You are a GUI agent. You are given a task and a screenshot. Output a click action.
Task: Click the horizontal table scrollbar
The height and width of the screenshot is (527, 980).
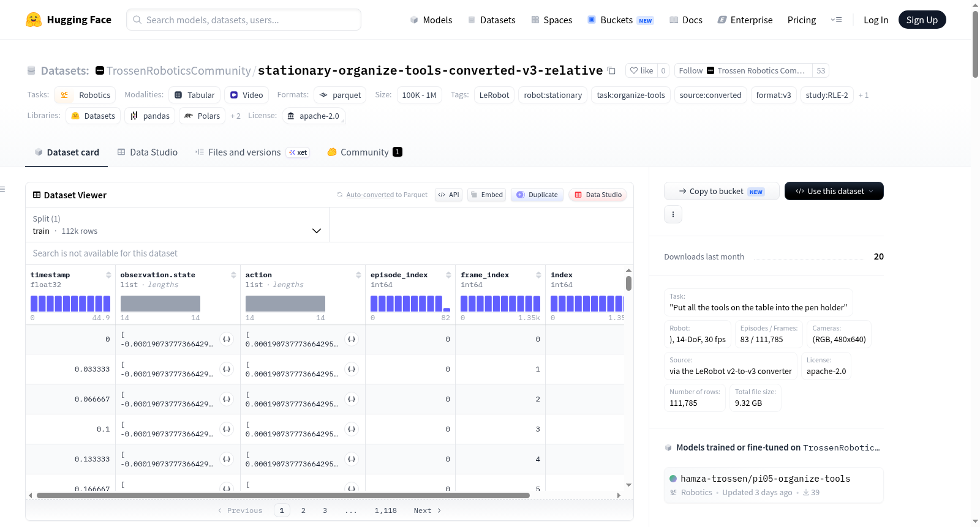click(283, 495)
